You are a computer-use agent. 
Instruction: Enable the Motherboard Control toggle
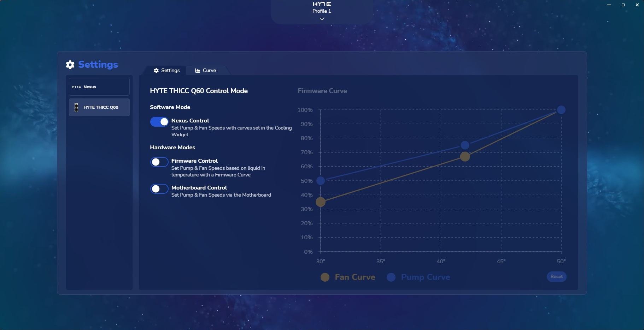click(x=159, y=189)
